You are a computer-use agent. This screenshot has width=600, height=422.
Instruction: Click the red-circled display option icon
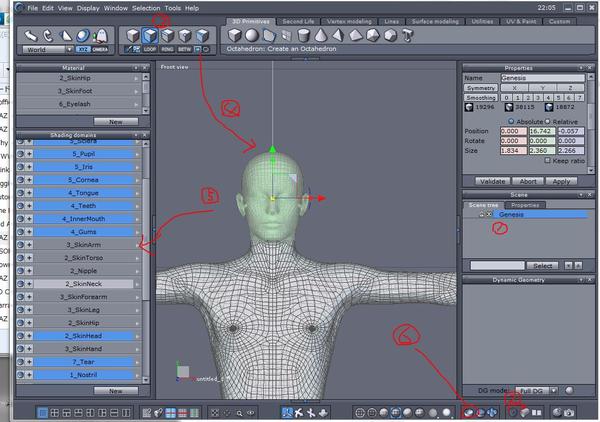[469, 413]
